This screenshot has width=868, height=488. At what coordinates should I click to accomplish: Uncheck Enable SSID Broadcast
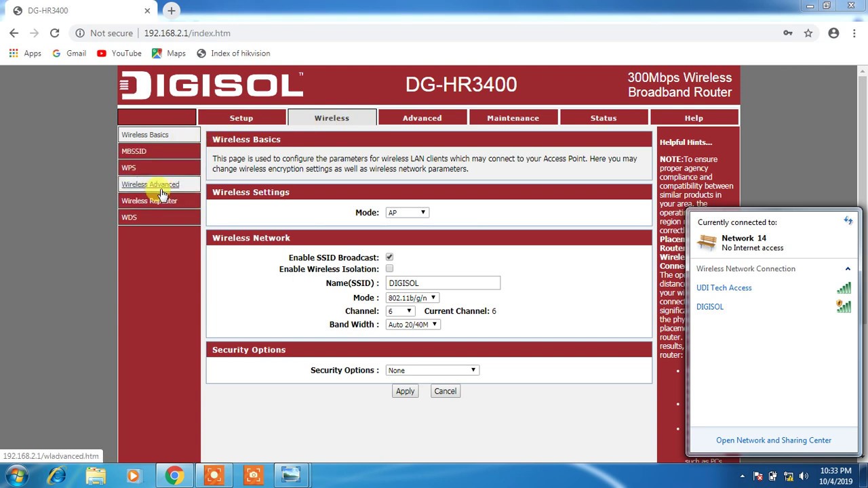tap(389, 257)
